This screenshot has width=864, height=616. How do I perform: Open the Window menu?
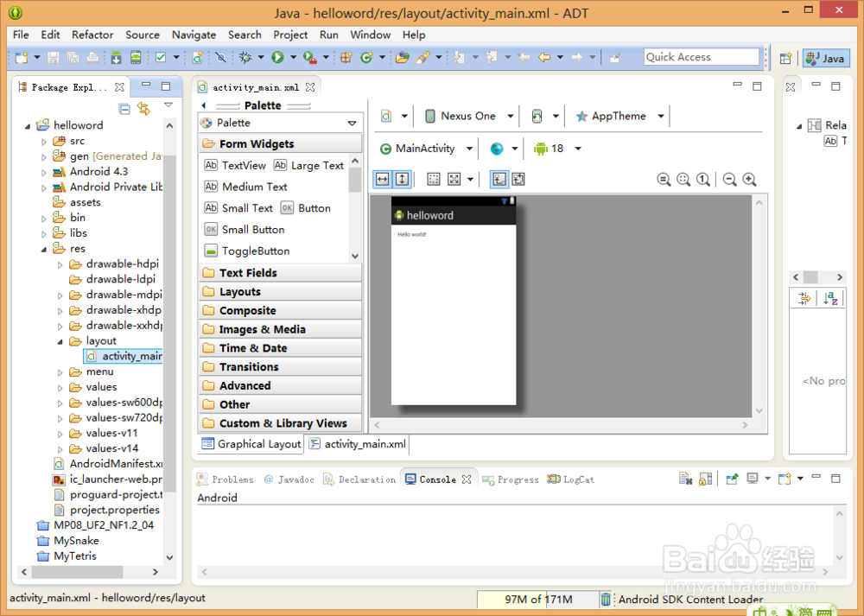pos(371,35)
